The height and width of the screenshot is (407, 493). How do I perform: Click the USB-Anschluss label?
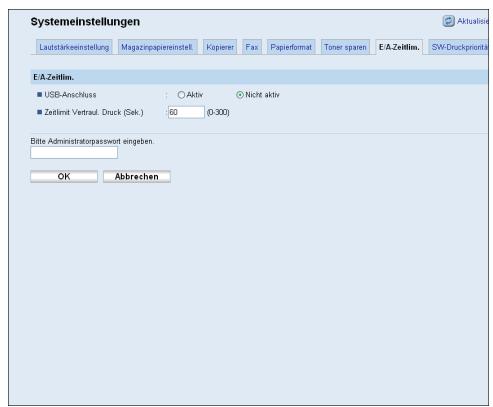[70, 95]
